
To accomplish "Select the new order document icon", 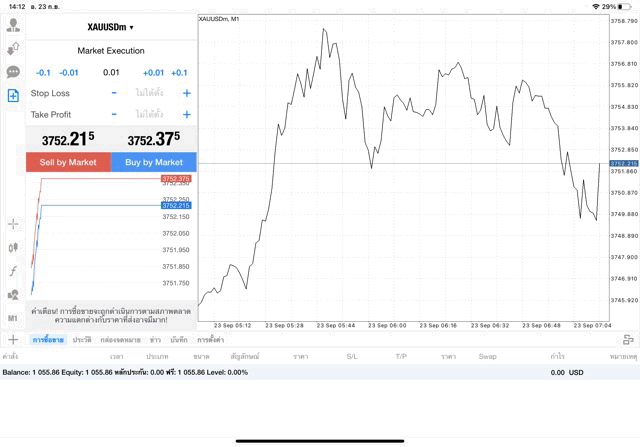I will point(13,95).
